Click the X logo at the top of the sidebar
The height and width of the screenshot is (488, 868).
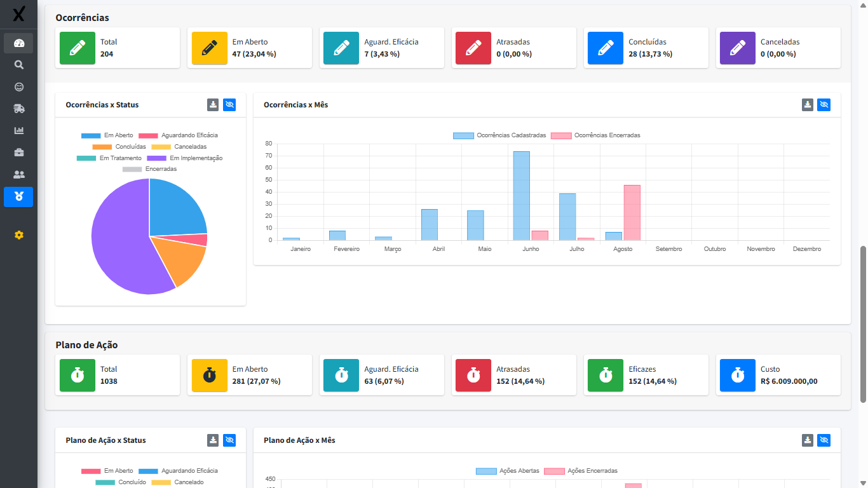18,15
